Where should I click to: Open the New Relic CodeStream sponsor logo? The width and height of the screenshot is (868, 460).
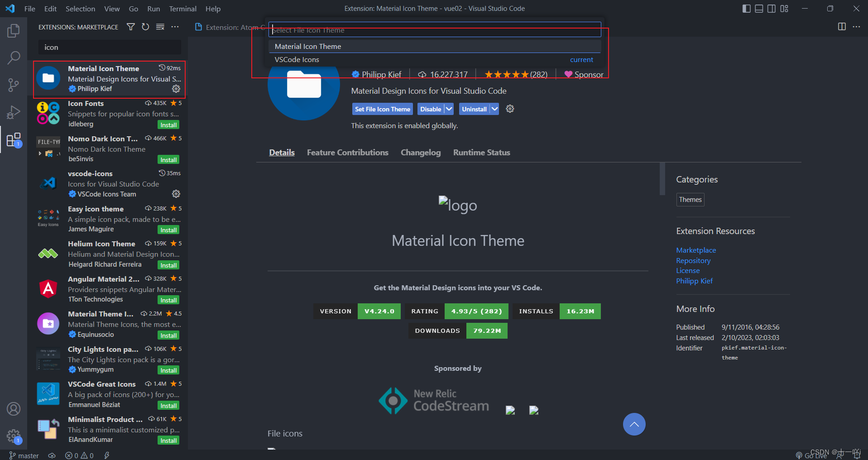point(433,400)
